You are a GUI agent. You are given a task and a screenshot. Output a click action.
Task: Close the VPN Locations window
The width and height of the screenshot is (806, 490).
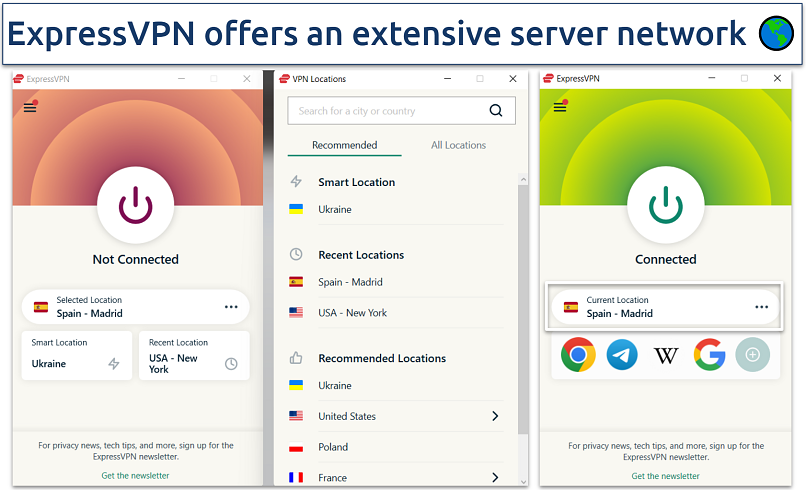click(x=512, y=79)
